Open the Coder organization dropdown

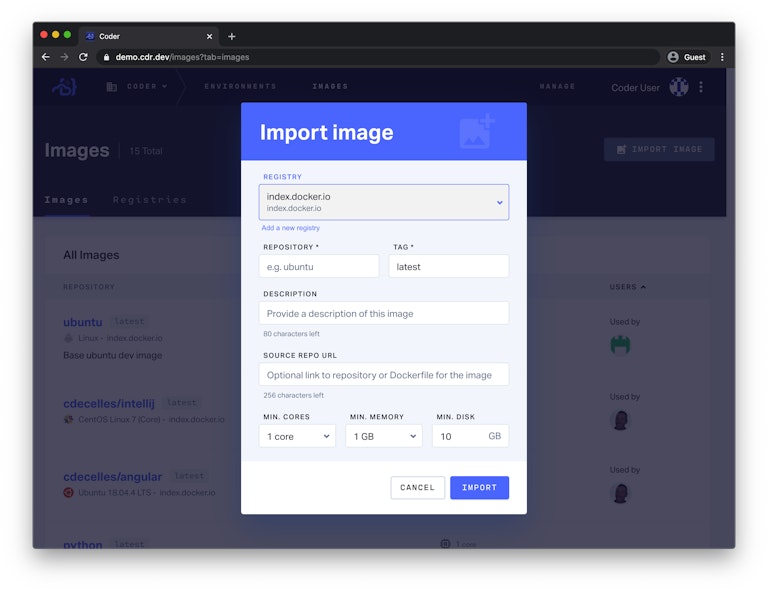pos(147,87)
